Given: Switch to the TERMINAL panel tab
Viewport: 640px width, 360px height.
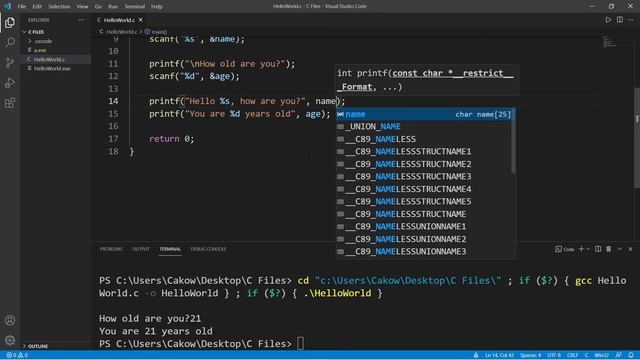Looking at the screenshot, I should [x=170, y=249].
